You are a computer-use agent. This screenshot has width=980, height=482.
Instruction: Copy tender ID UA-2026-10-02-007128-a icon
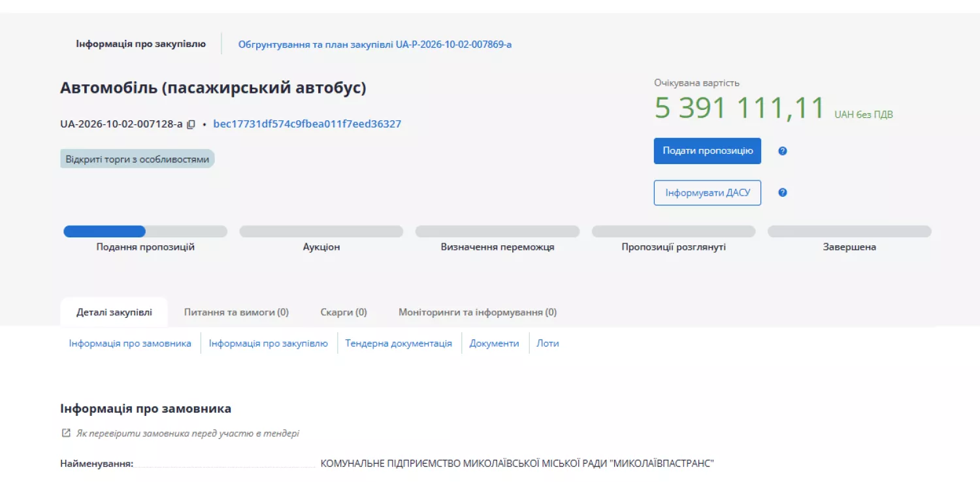[191, 124]
